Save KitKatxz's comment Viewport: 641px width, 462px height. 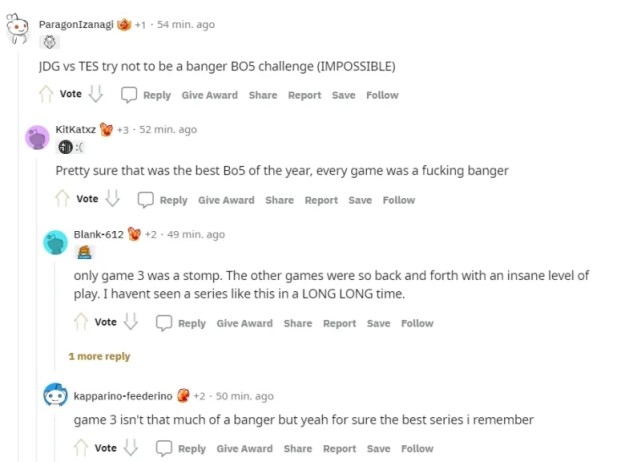pyautogui.click(x=360, y=200)
